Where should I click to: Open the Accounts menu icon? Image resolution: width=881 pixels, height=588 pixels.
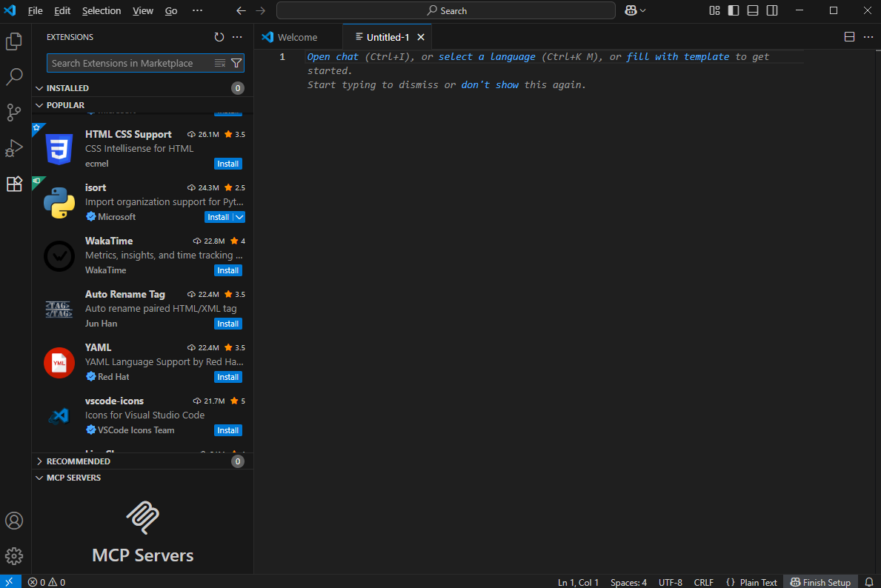14,521
